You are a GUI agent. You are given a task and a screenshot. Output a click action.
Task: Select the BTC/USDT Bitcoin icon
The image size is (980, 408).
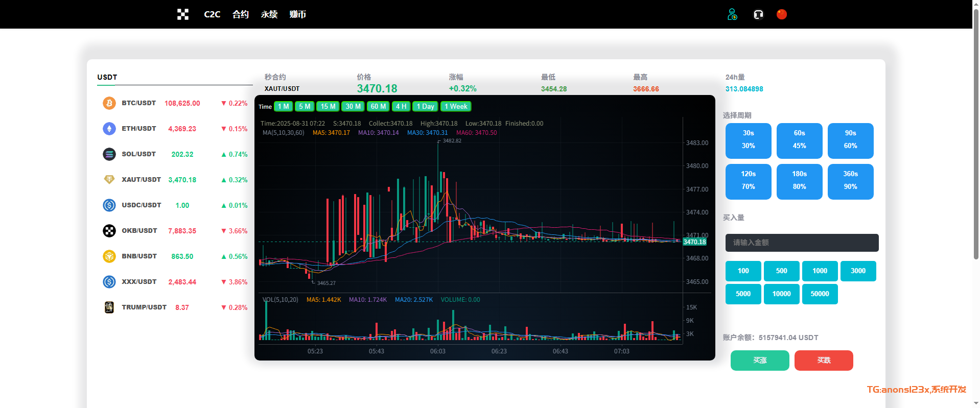click(109, 103)
